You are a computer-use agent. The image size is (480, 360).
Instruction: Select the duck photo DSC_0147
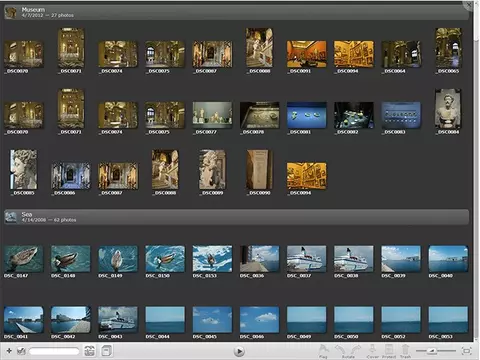coord(23,259)
